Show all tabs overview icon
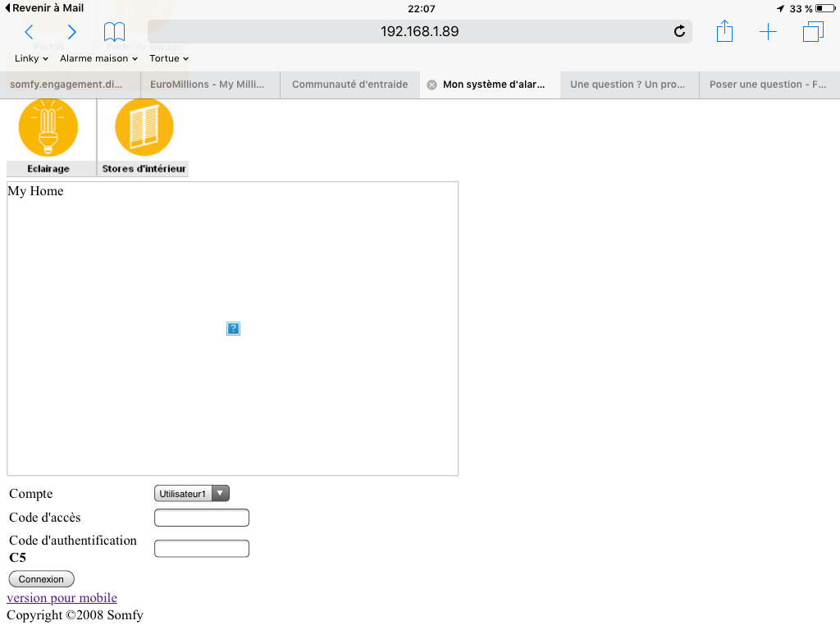The height and width of the screenshot is (630, 840). coord(812,32)
